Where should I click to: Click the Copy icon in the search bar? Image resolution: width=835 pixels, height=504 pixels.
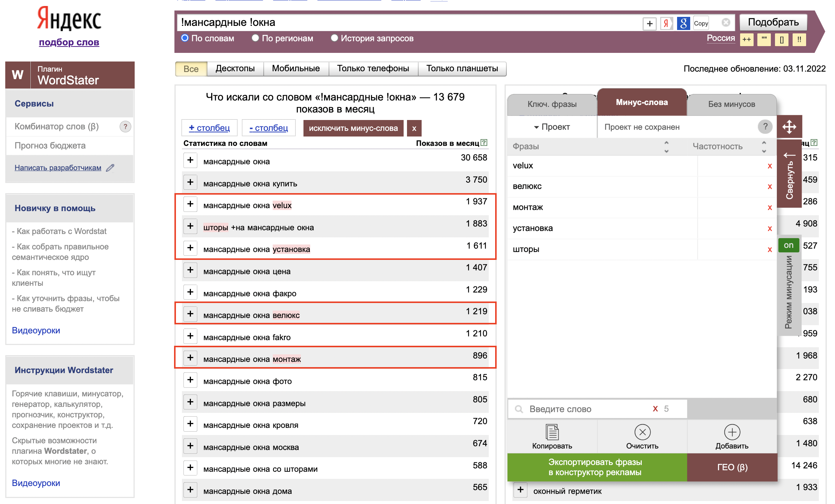pyautogui.click(x=701, y=23)
